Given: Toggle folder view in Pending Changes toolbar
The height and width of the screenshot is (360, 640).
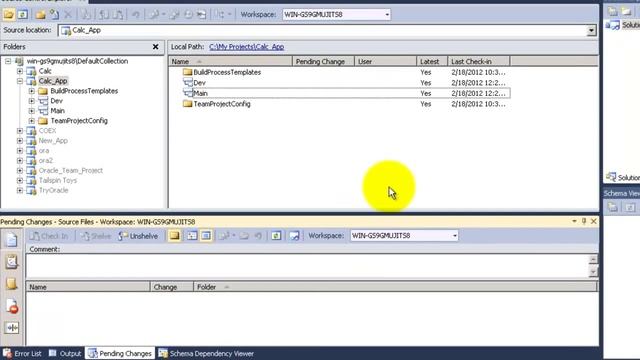Looking at the screenshot, I should tap(174, 236).
